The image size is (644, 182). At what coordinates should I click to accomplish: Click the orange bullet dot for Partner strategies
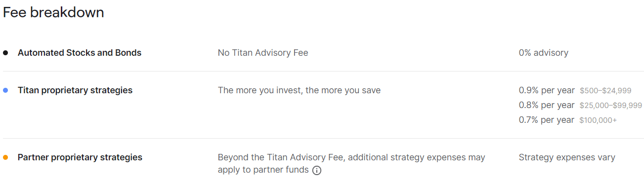click(x=5, y=157)
